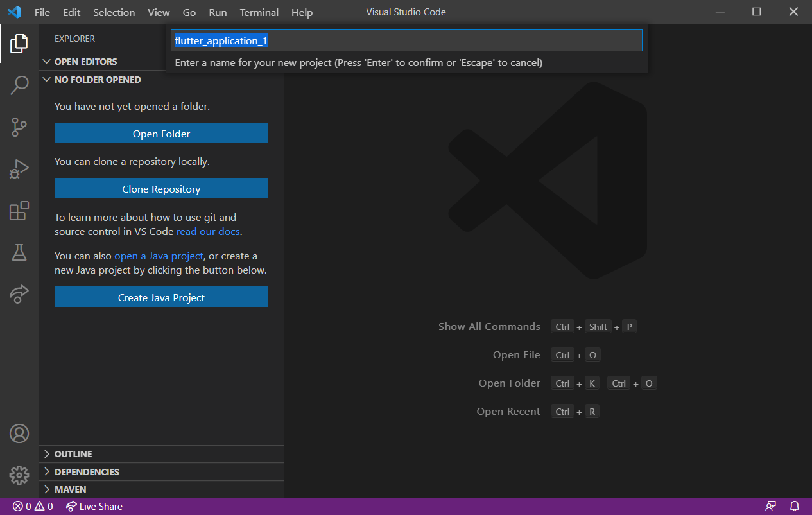This screenshot has height=515, width=812.
Task: Click the 'Show All Commands' label
Action: click(489, 326)
